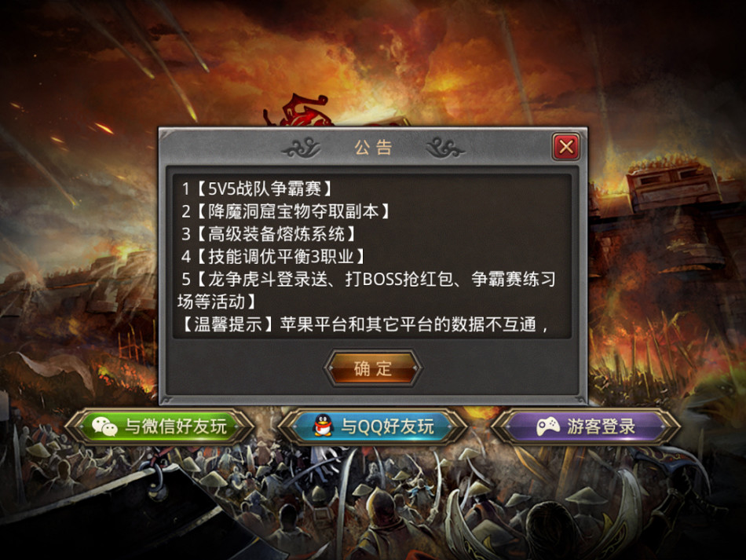Viewport: 746px width, 560px height.
Task: Tap the white gamepad guest icon
Action: (547, 426)
